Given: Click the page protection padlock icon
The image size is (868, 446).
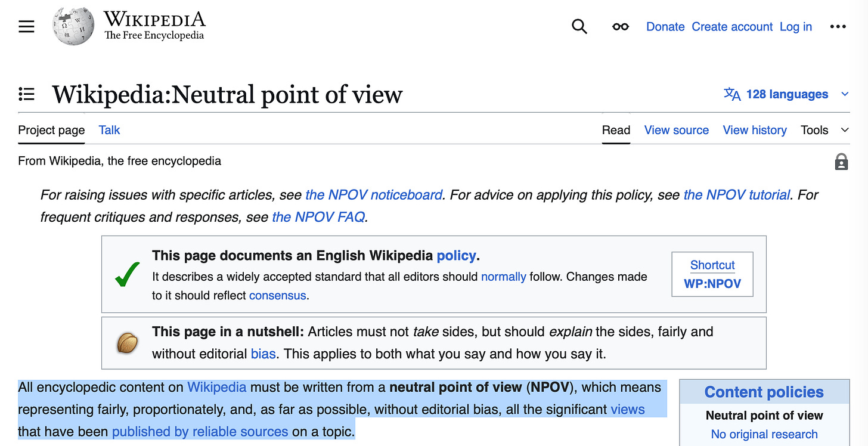Looking at the screenshot, I should 841,162.
